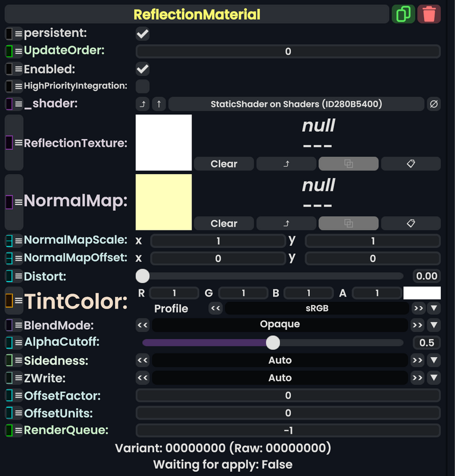Enable the HighPriorityIntegration checkbox

click(x=143, y=86)
